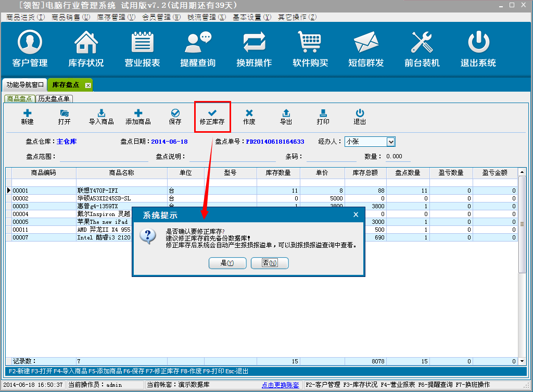Close the 库存盘点 tab

(88, 85)
